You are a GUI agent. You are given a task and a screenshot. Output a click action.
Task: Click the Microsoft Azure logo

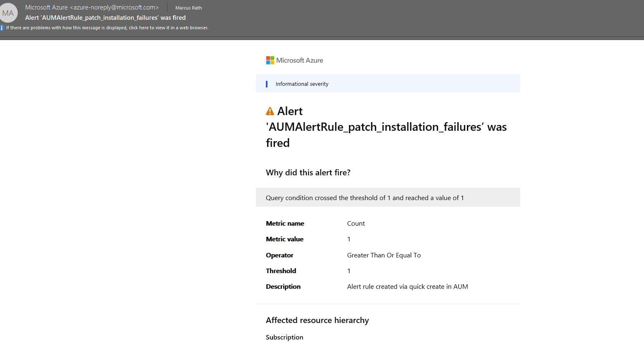coord(294,60)
